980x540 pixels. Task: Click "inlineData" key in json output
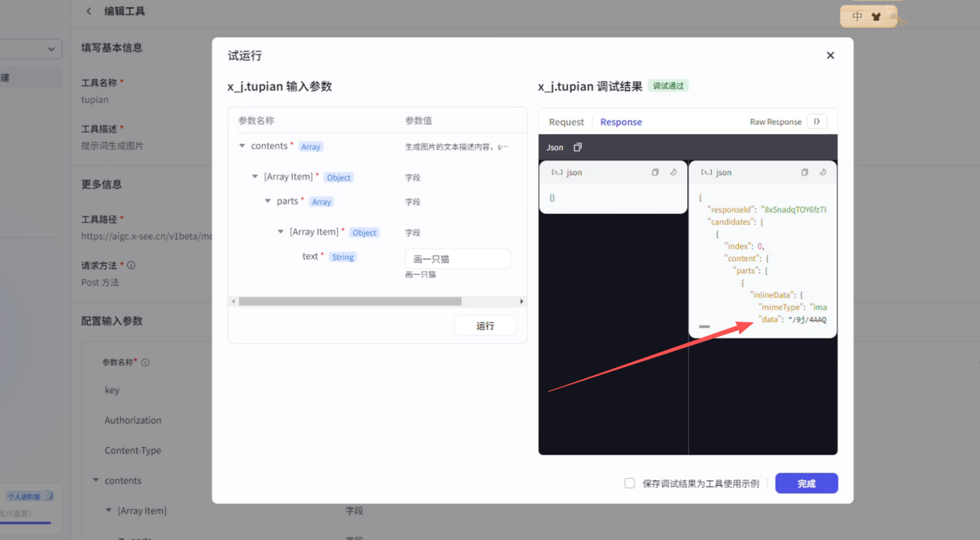click(x=772, y=294)
